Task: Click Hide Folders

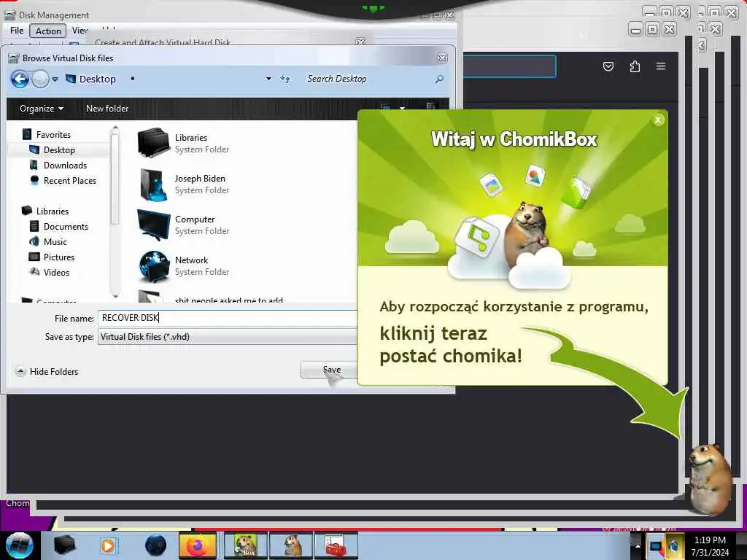Action: coord(54,371)
